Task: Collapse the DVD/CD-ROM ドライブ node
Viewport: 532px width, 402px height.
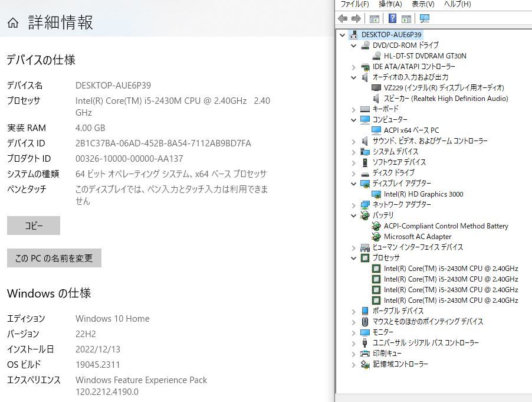Action: point(353,45)
